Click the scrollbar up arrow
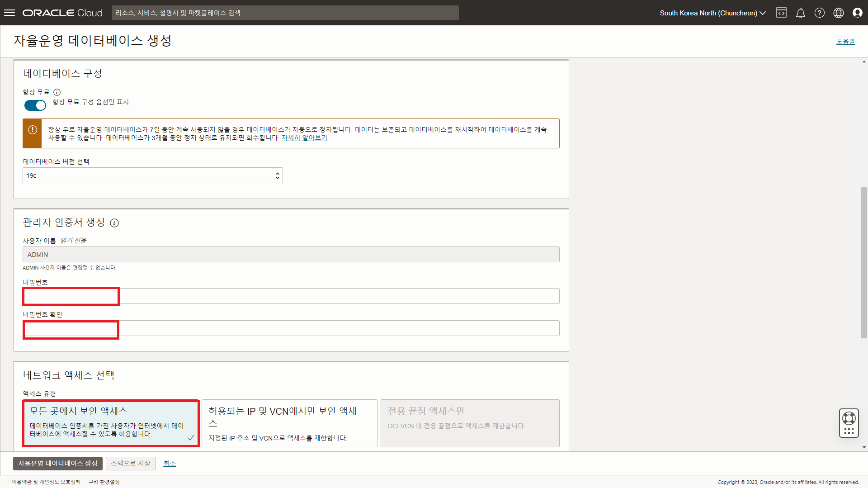Screen dimensions: 868x488 (864, 62)
